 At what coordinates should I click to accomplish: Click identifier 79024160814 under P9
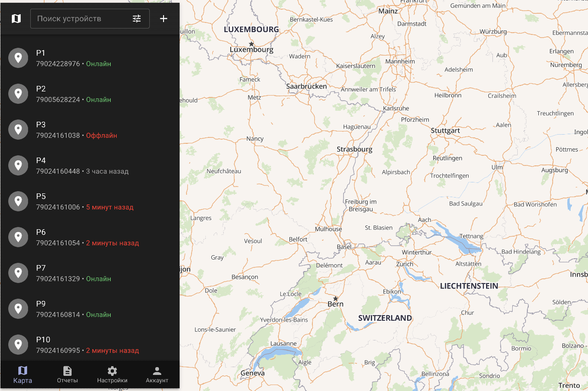[x=58, y=315]
